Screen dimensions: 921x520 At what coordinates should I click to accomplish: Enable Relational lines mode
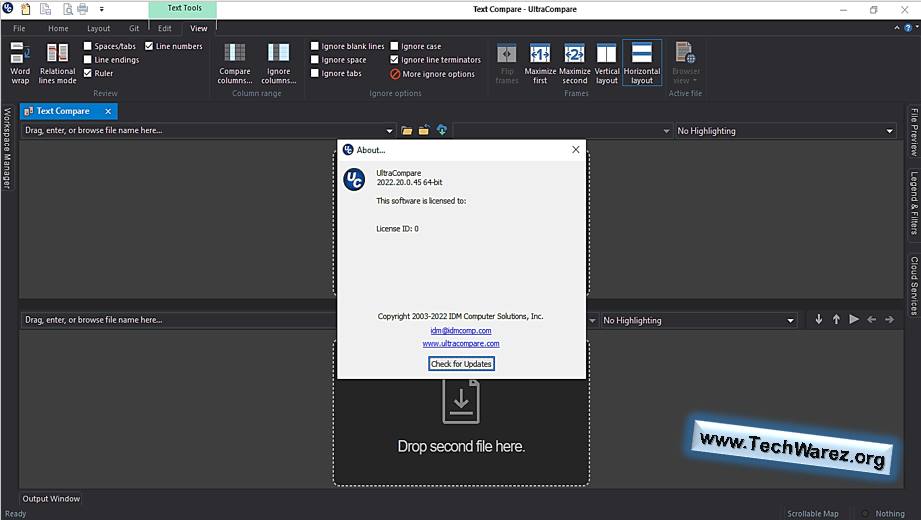click(58, 63)
